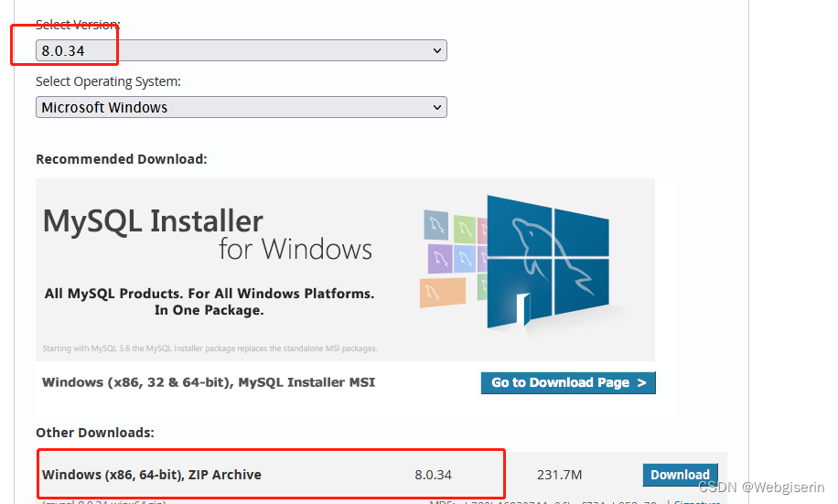Click the Windows (x86, 32 & 64-bit), MySQL Installer MSI text
Image resolution: width=838 pixels, height=504 pixels.
pyautogui.click(x=209, y=382)
